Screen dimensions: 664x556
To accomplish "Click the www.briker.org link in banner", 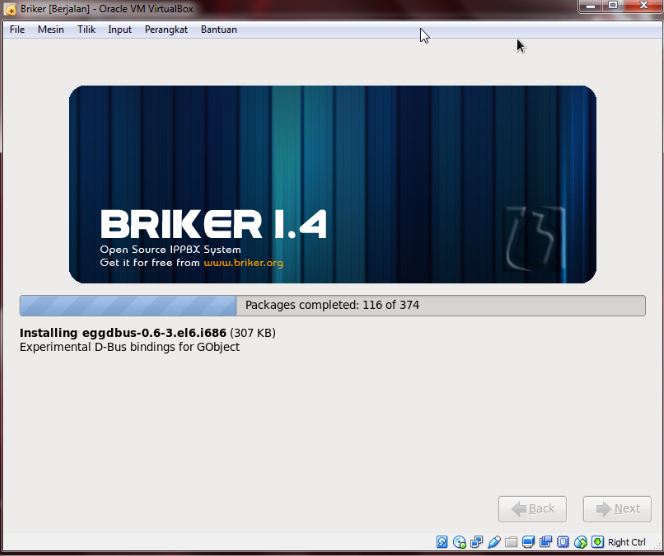I will tap(243, 263).
